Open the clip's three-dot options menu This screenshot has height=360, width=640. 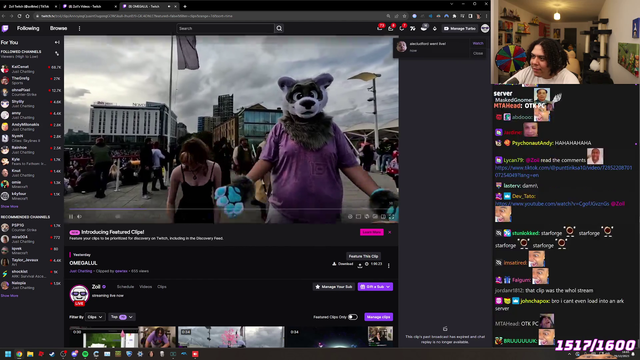tap(389, 265)
